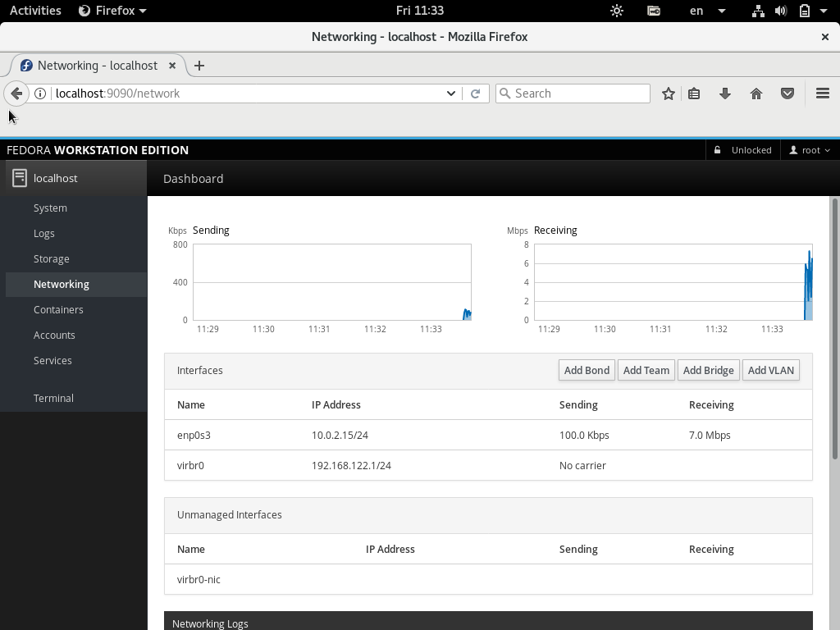Open the root user dropdown menu
Screen dimensions: 840x630
click(810, 151)
